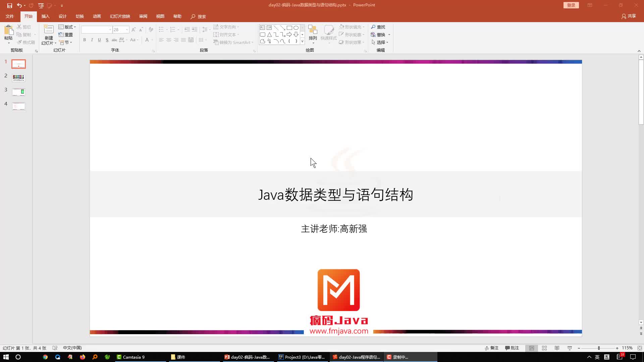Toggle Normal view in status bar
The image size is (644, 362).
[x=532, y=348]
